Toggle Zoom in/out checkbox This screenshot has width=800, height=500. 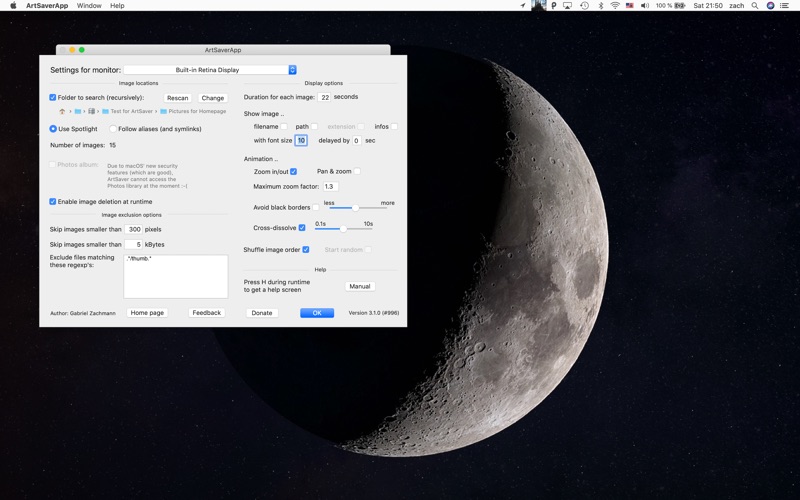pos(293,172)
